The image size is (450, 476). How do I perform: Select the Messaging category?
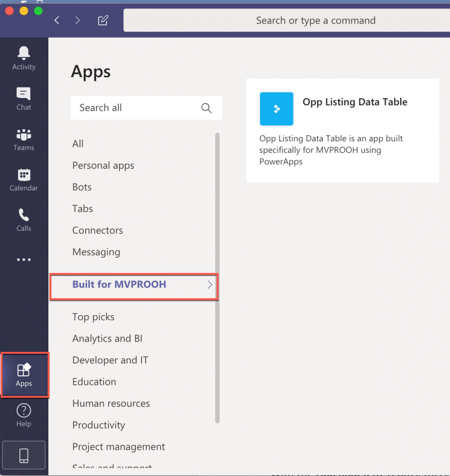(x=96, y=252)
